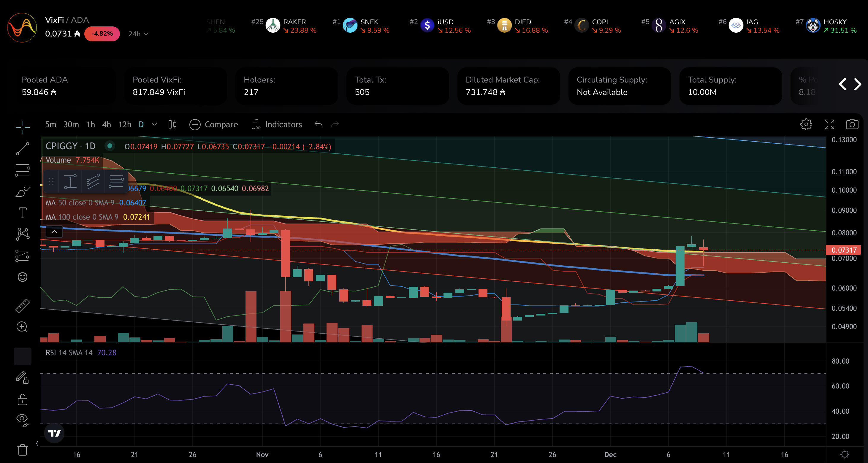Screen dimensions: 868x463
Task: Redo the chart action
Action: [335, 125]
